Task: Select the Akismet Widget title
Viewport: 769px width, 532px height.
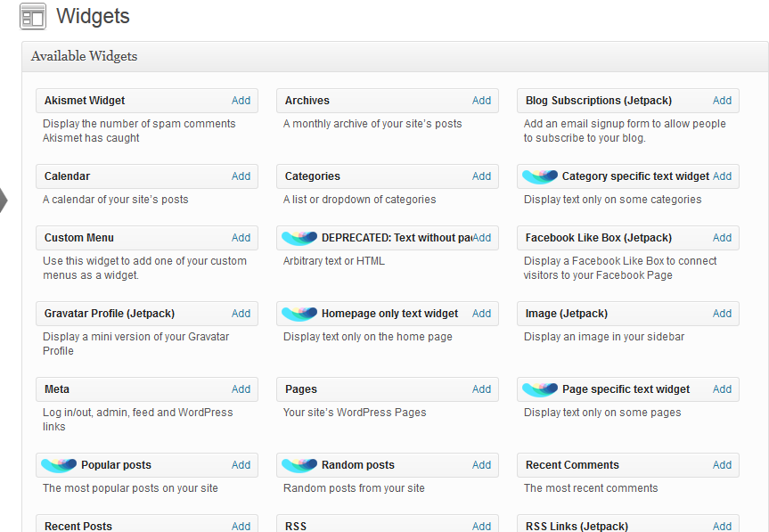Action: (85, 101)
